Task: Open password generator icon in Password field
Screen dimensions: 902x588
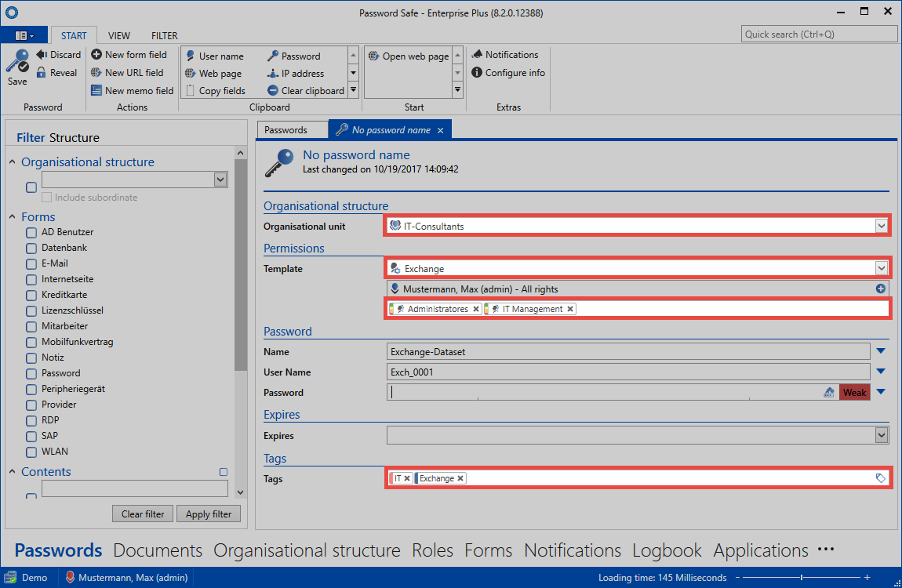Action: click(829, 392)
